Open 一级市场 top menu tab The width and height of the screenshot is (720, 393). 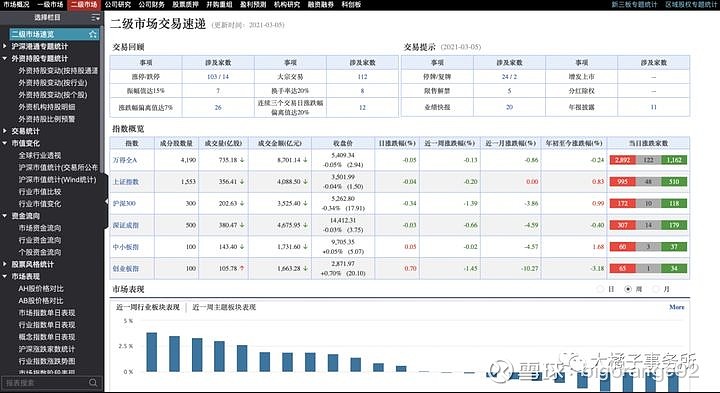pos(50,5)
